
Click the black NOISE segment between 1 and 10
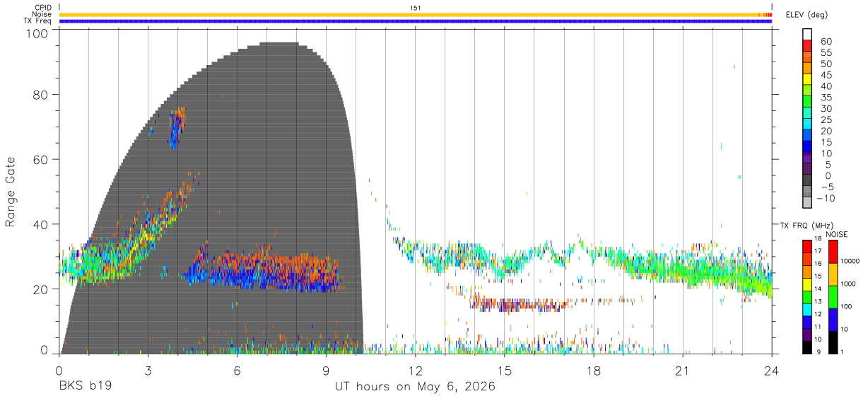833,341
